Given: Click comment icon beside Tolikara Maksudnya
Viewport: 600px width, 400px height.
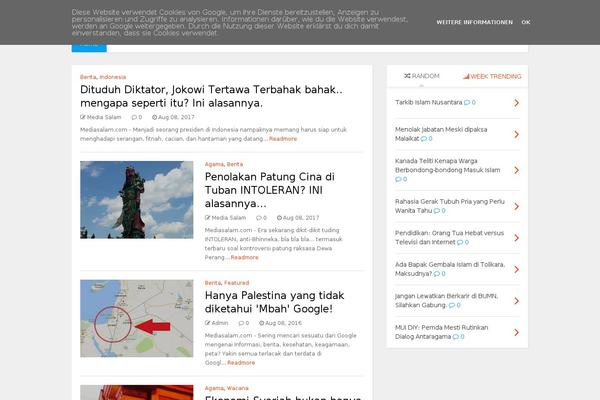Looking at the screenshot, I should click(437, 274).
